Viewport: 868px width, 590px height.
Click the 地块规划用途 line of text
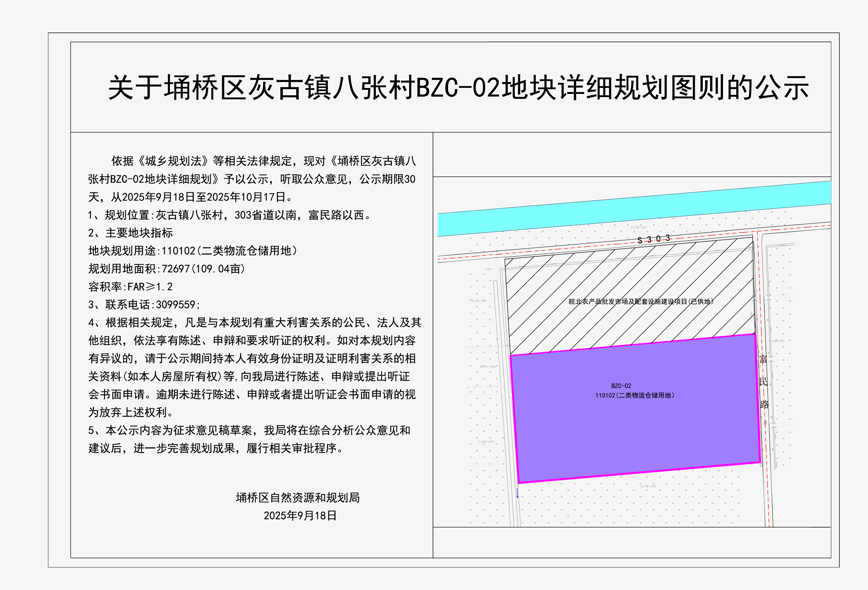[x=193, y=251]
